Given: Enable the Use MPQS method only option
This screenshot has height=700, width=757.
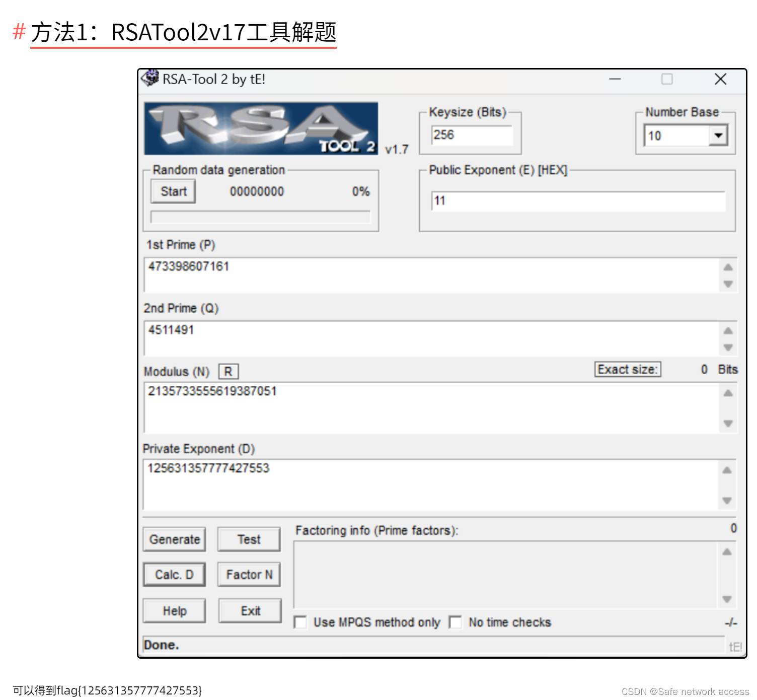Looking at the screenshot, I should click(300, 622).
